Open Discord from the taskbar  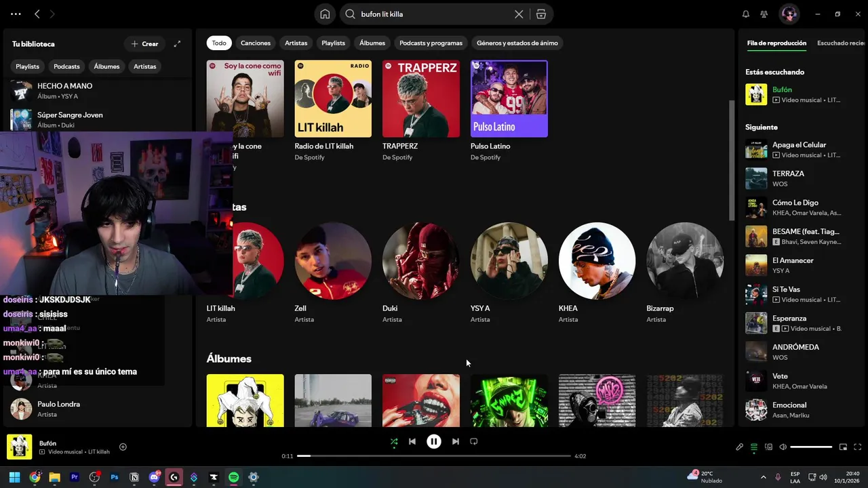coord(154,477)
